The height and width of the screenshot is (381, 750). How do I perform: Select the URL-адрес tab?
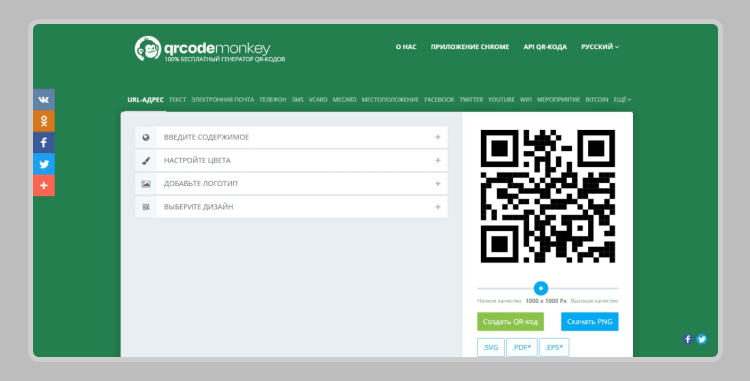[x=145, y=99]
